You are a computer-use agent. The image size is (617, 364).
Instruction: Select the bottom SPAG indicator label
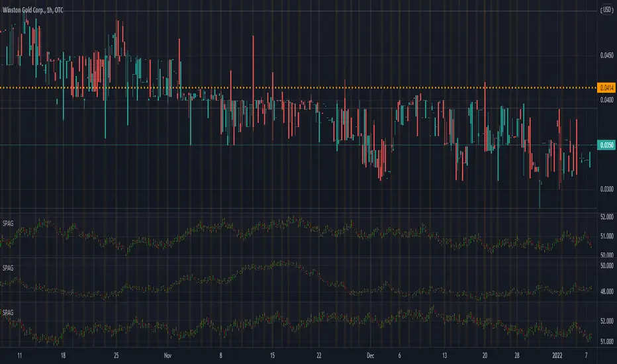[x=9, y=312]
